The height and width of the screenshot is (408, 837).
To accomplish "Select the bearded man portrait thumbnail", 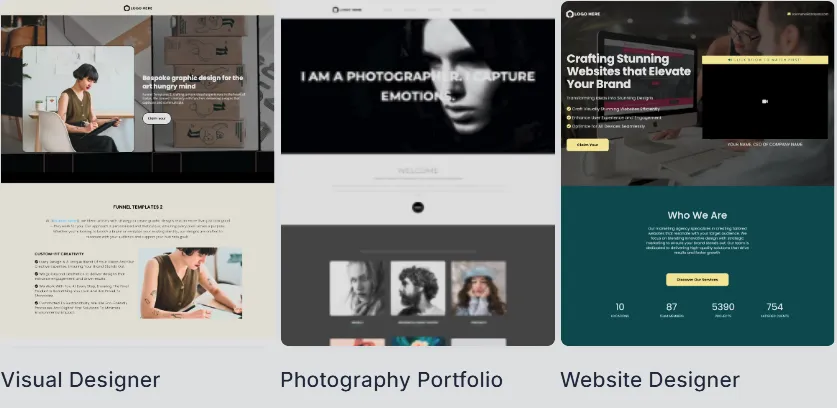I will (x=418, y=288).
